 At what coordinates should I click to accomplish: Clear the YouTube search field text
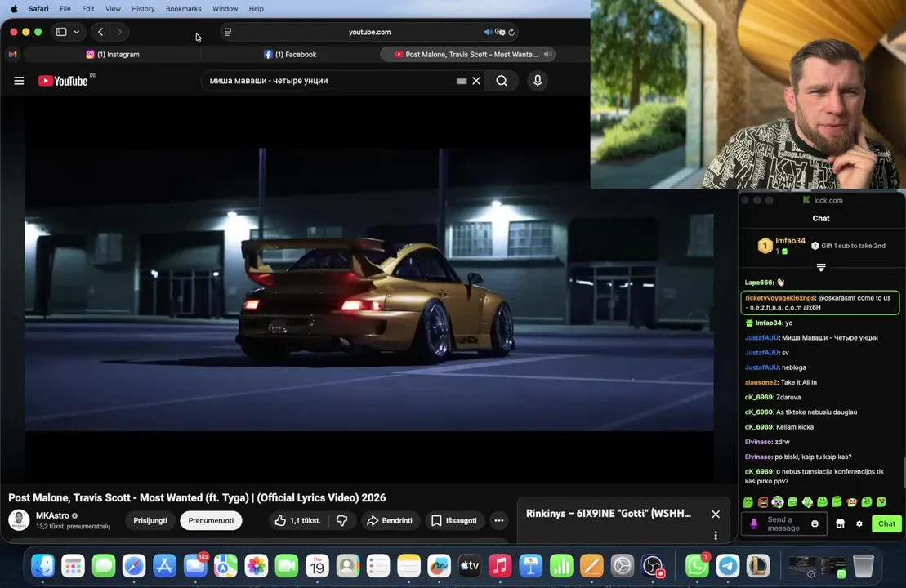coord(476,81)
